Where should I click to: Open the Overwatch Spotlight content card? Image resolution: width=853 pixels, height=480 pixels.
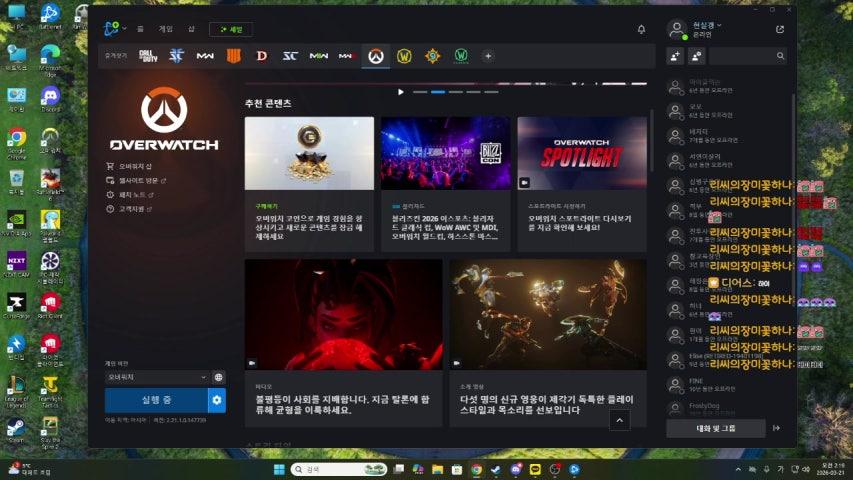582,183
